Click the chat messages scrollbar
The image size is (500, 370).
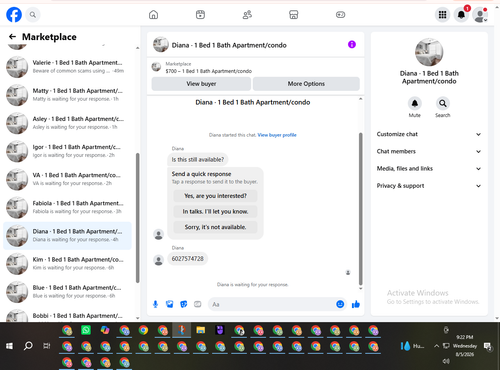(x=360, y=208)
